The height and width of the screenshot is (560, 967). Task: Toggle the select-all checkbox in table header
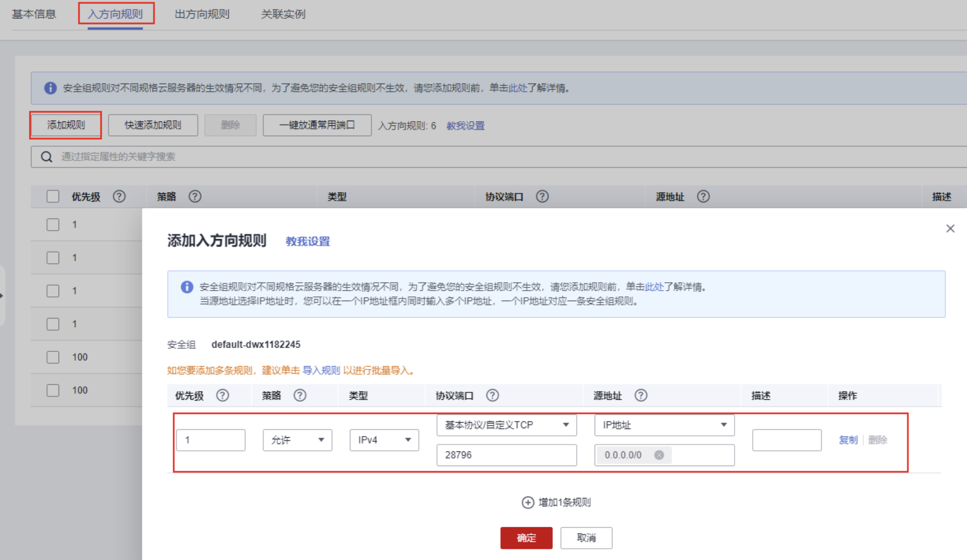53,197
